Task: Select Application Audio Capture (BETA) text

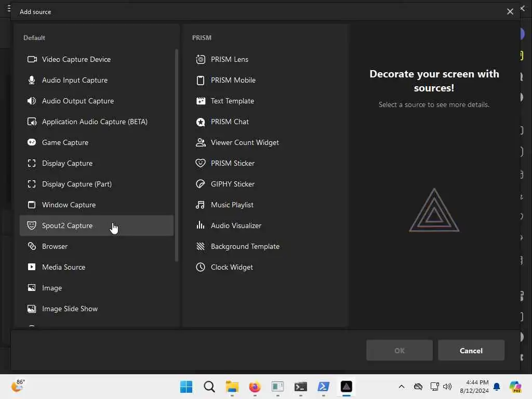Action: coord(95,122)
